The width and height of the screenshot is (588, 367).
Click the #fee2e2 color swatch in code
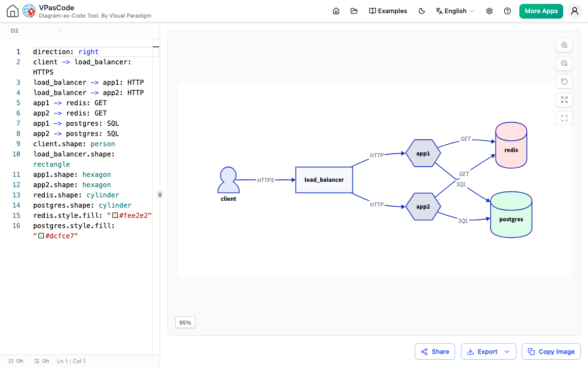pos(115,215)
